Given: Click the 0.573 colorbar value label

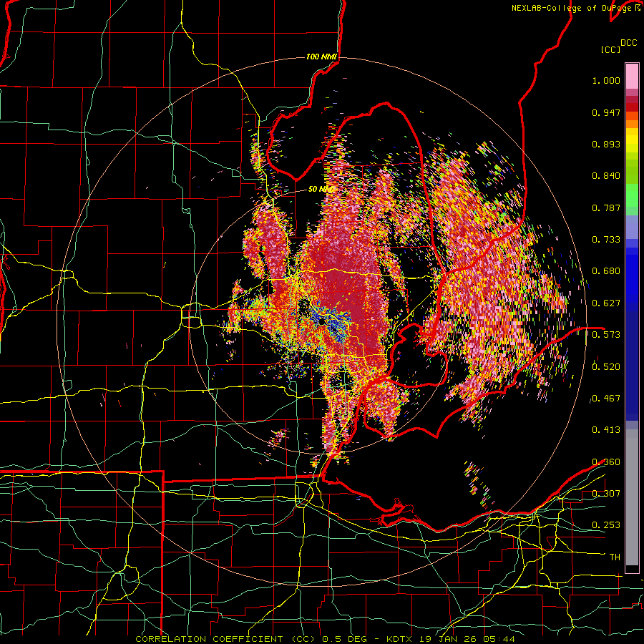Looking at the screenshot, I should (x=606, y=334).
